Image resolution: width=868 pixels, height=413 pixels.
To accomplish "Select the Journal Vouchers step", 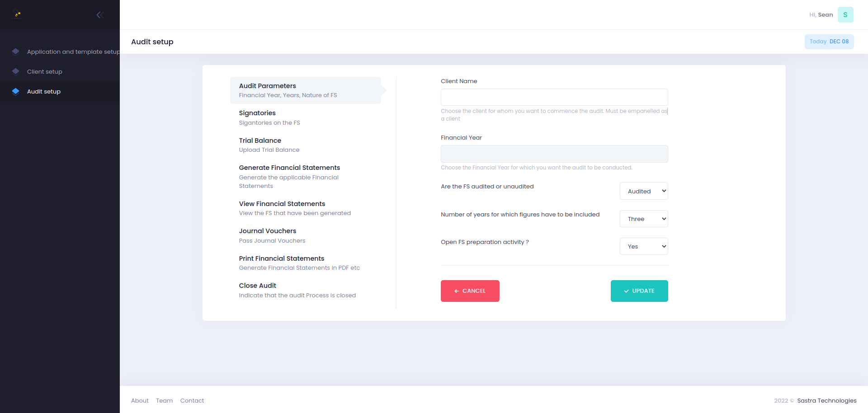I will [x=272, y=235].
